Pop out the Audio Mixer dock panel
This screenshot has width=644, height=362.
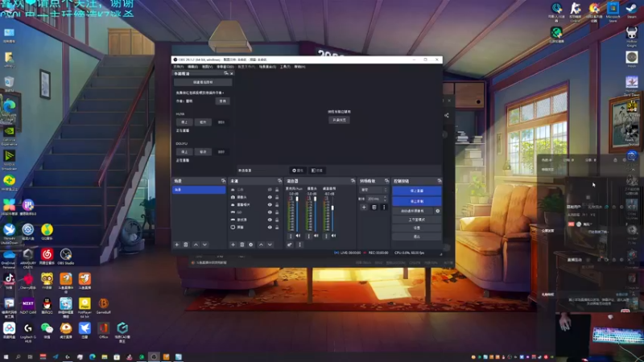(353, 181)
